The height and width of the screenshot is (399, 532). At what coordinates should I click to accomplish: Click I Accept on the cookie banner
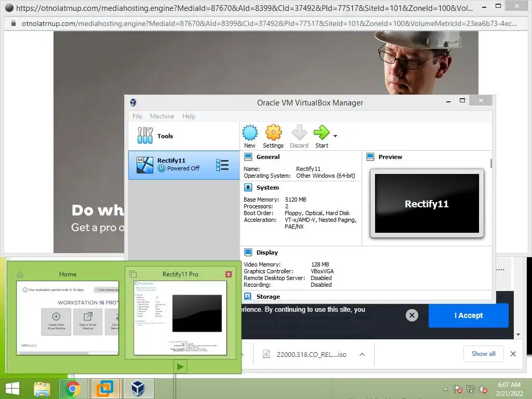point(469,315)
